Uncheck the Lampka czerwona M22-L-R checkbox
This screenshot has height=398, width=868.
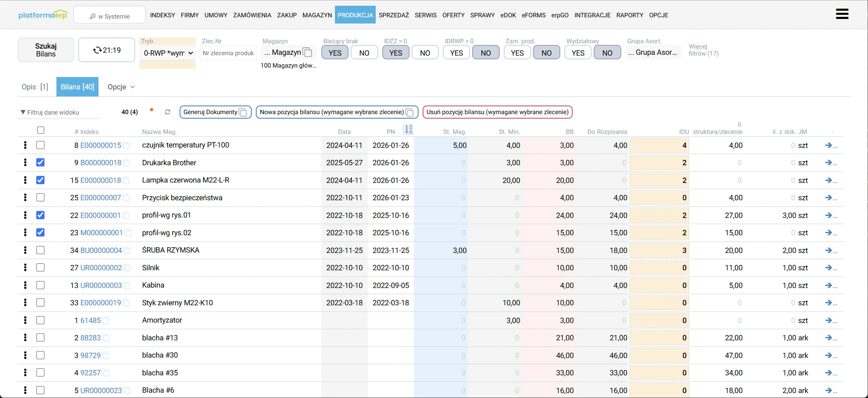(x=40, y=180)
